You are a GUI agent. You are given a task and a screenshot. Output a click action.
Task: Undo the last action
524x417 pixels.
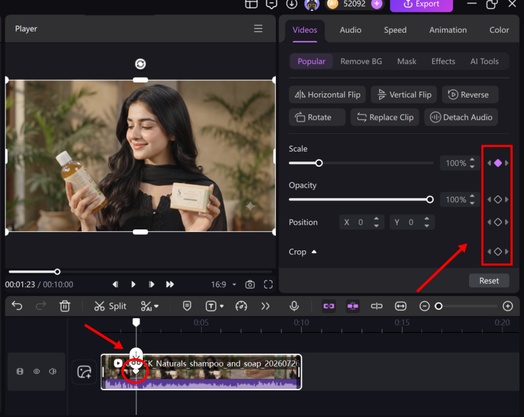(17, 306)
